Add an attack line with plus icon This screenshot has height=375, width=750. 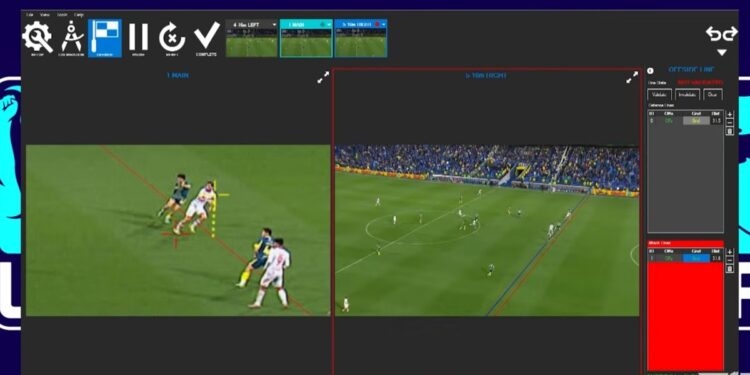coord(729,252)
